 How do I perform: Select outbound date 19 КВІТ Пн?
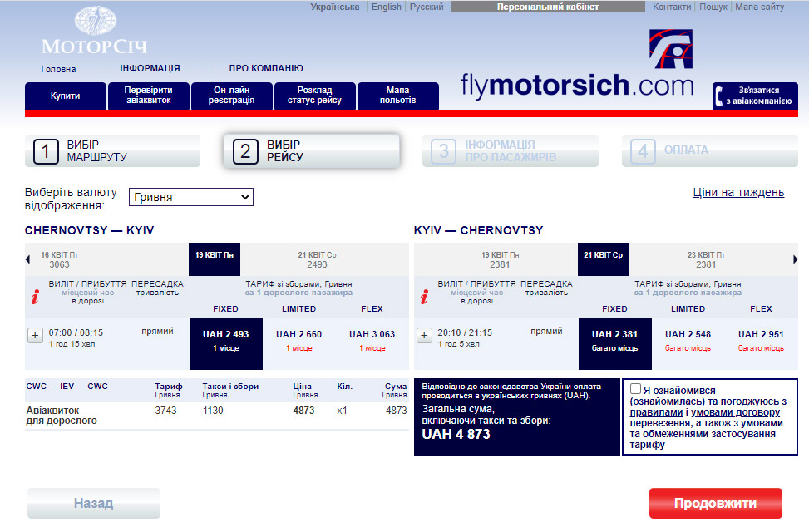pyautogui.click(x=215, y=259)
